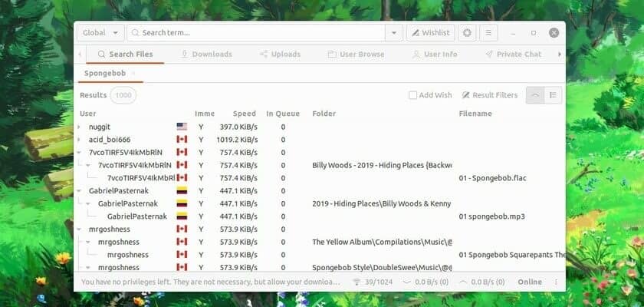Expand the acid_boi666 user results

80,140
